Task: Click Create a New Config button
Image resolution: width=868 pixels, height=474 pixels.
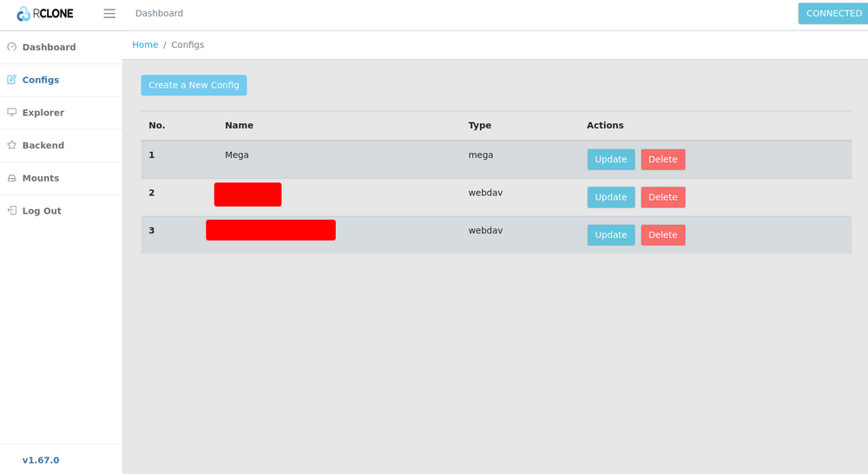Action: 194,85
